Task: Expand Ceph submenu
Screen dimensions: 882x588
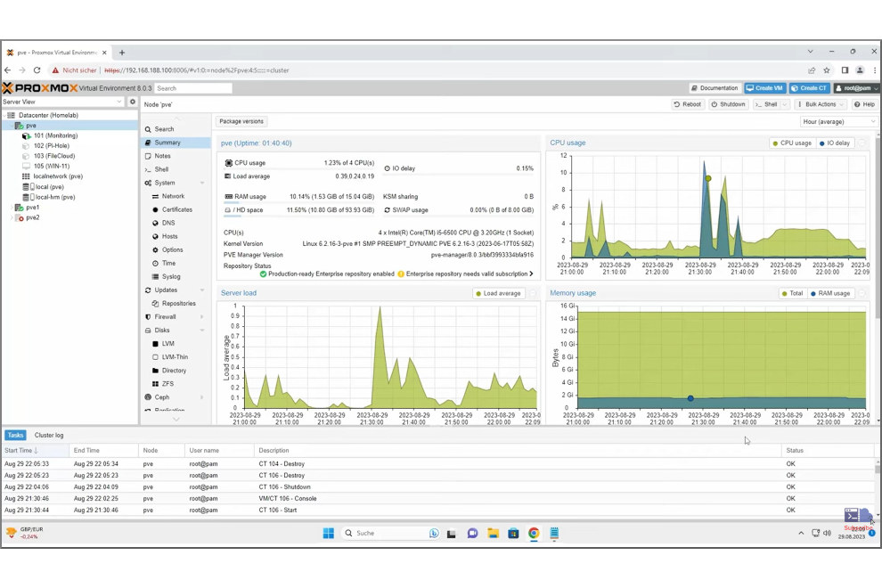Action: point(202,397)
